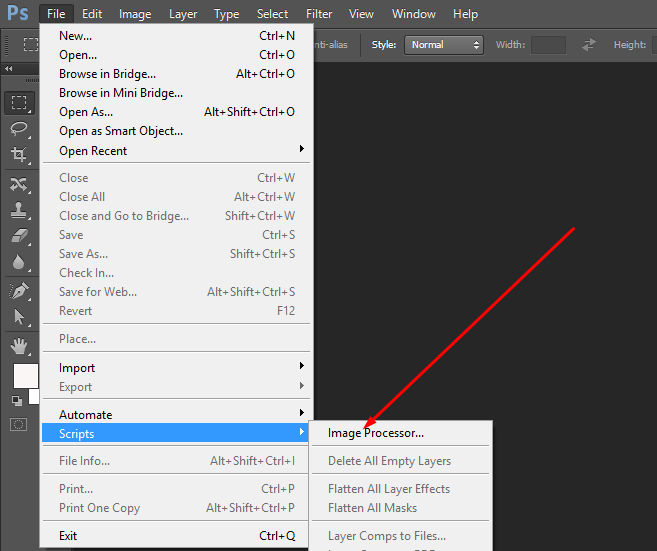Select the Crop tool
Screen dimensions: 657x551
pos(19,155)
